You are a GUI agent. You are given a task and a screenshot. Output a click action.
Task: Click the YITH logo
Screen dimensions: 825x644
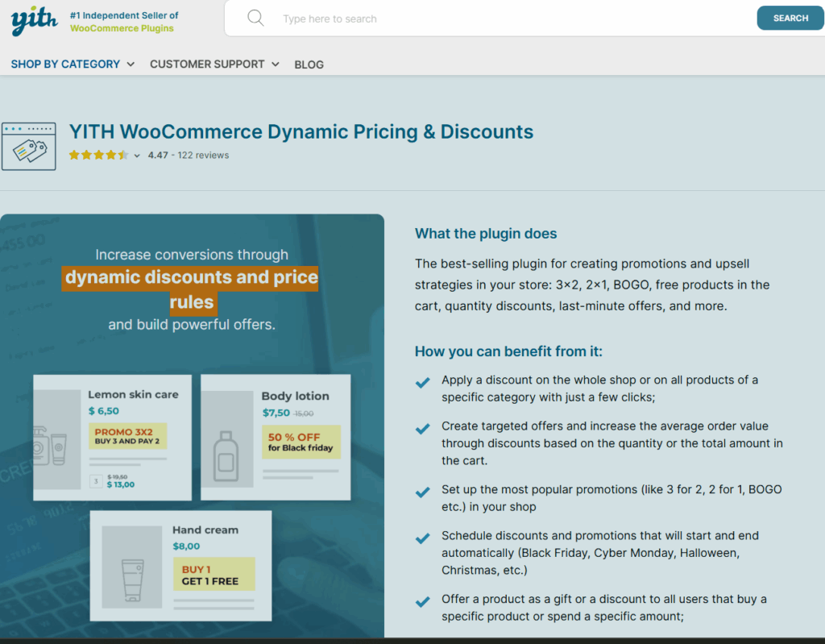tap(34, 20)
